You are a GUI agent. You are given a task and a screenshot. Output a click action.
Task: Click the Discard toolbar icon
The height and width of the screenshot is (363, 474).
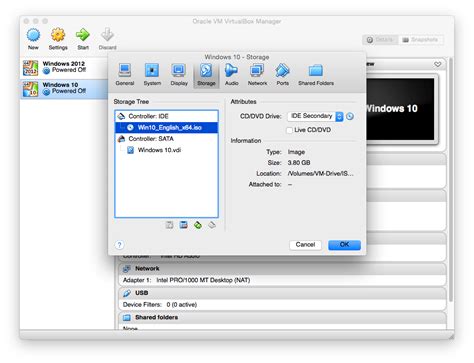(107, 35)
